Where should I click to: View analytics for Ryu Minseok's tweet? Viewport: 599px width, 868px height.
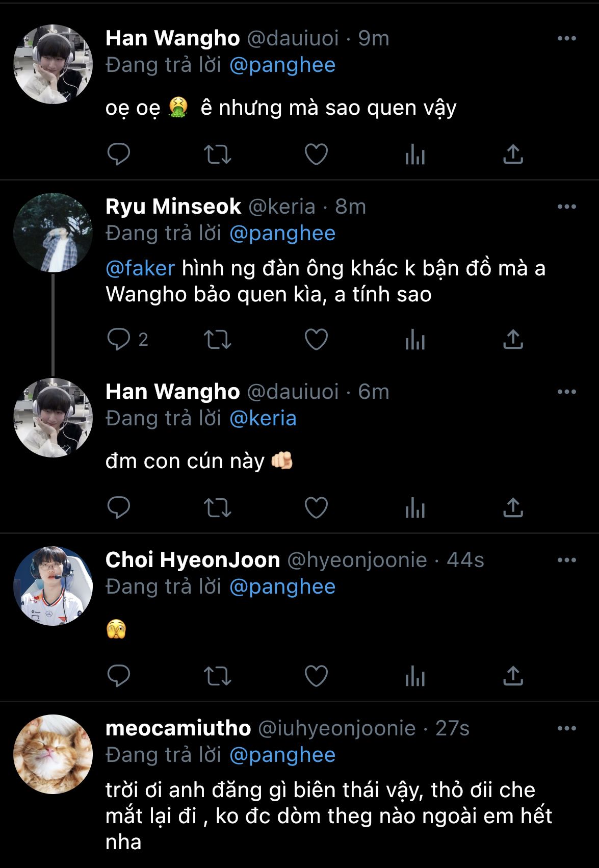tap(415, 339)
